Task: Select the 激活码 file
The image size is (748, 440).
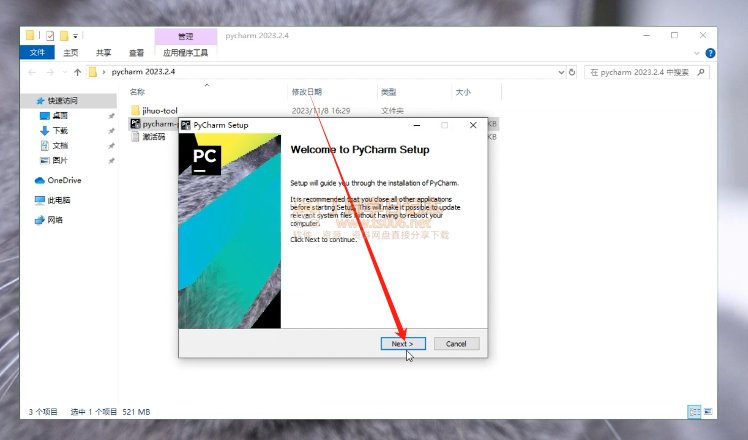Action: pos(154,137)
